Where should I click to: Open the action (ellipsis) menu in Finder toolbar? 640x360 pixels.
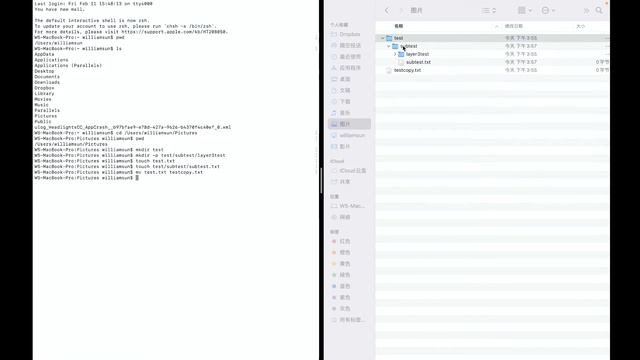tap(548, 11)
